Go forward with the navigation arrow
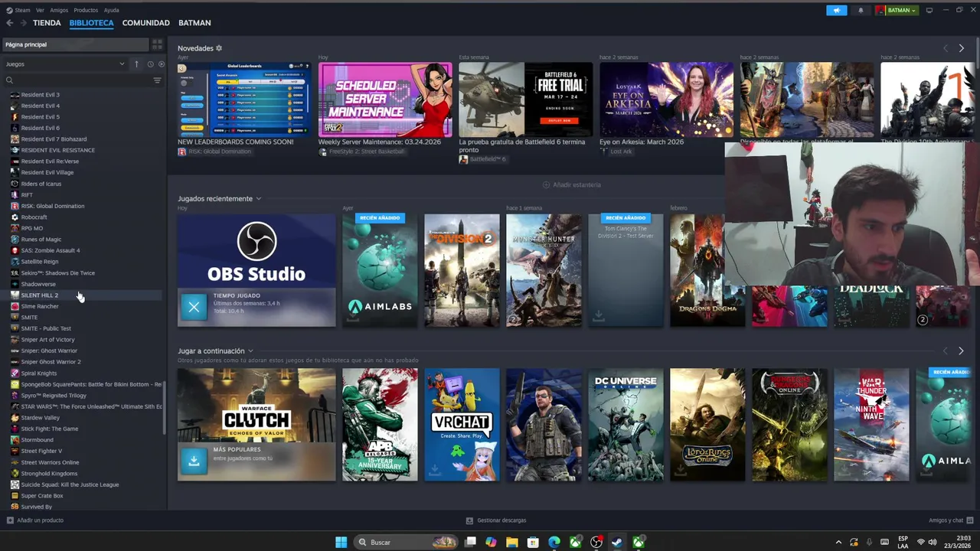This screenshot has width=980, height=551. [23, 23]
